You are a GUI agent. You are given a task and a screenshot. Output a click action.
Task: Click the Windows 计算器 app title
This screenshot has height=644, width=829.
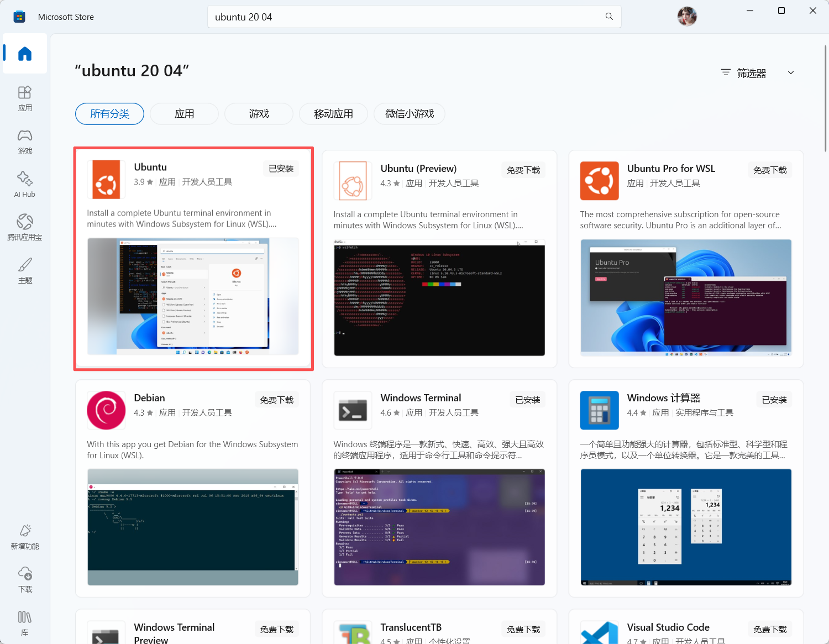coord(664,398)
